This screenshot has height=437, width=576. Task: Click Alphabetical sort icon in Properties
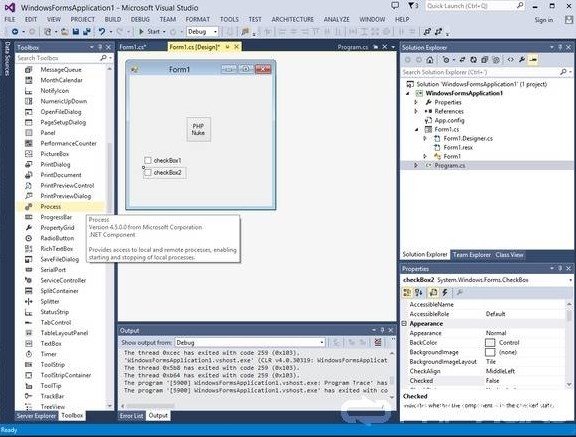click(x=419, y=293)
